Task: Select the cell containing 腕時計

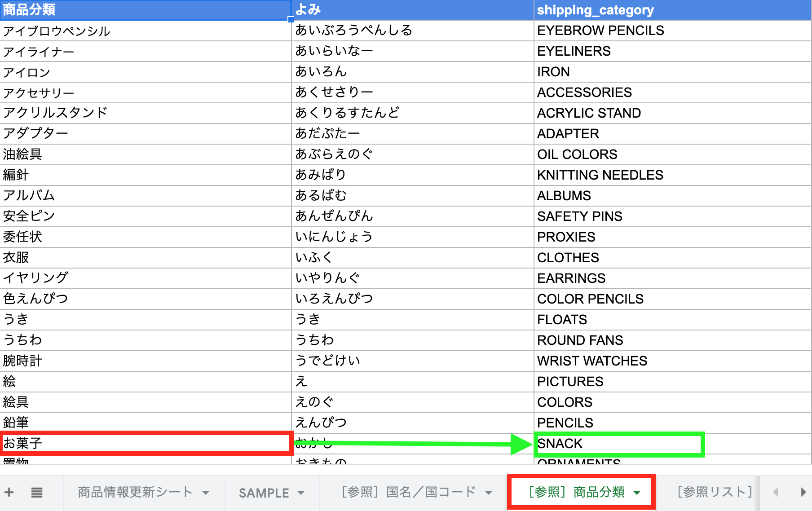Action: [x=146, y=361]
